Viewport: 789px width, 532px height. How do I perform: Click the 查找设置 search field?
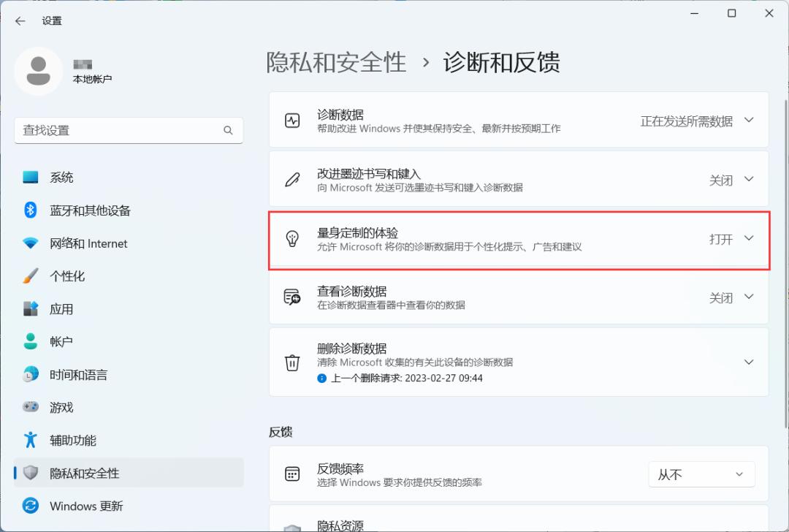(129, 130)
